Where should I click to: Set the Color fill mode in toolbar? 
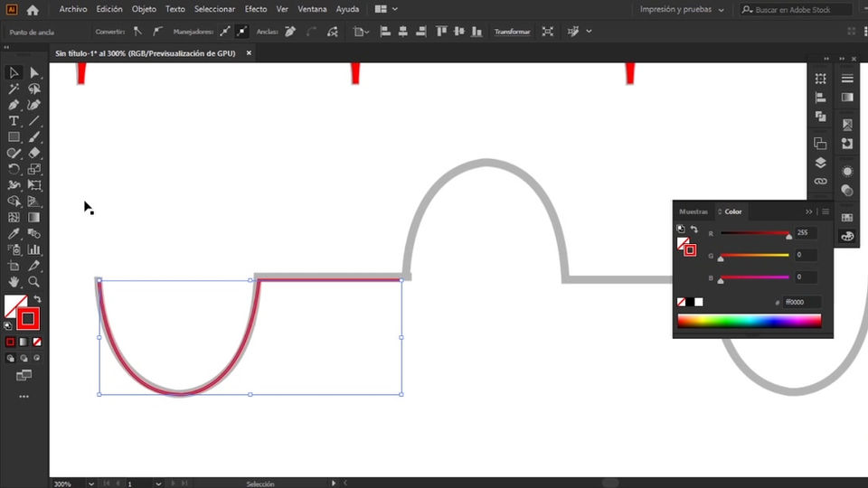click(10, 342)
